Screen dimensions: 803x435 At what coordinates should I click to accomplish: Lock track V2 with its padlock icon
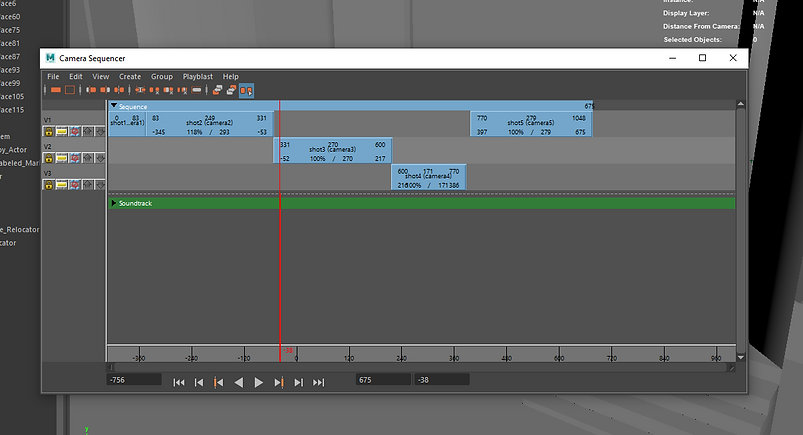[x=49, y=158]
